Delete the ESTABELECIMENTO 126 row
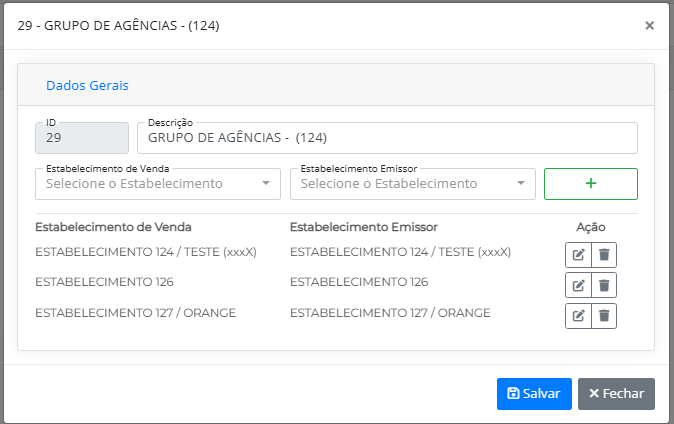 coord(604,285)
